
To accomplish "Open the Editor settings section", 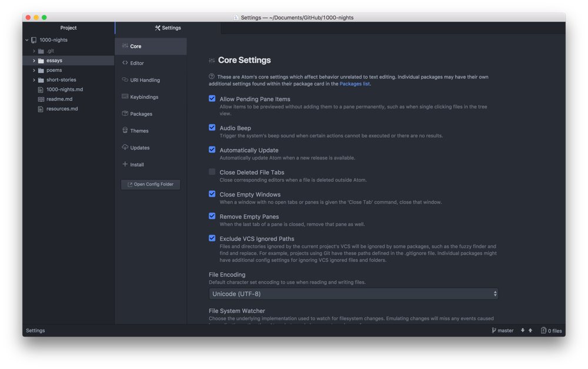I will pyautogui.click(x=151, y=63).
